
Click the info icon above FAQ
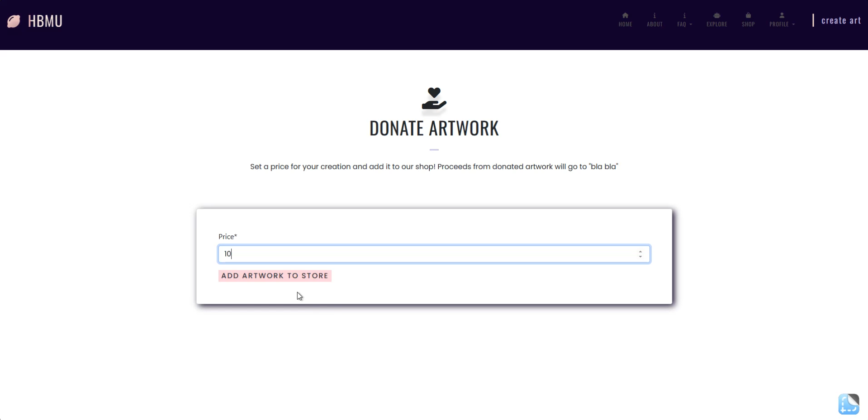(x=684, y=15)
